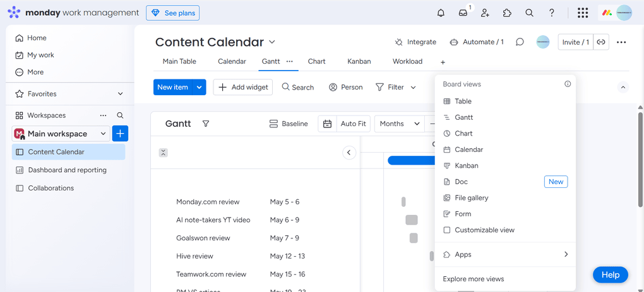Screen dimensions: 644x292
Task: Open the board discussion chat icon
Action: point(520,42)
